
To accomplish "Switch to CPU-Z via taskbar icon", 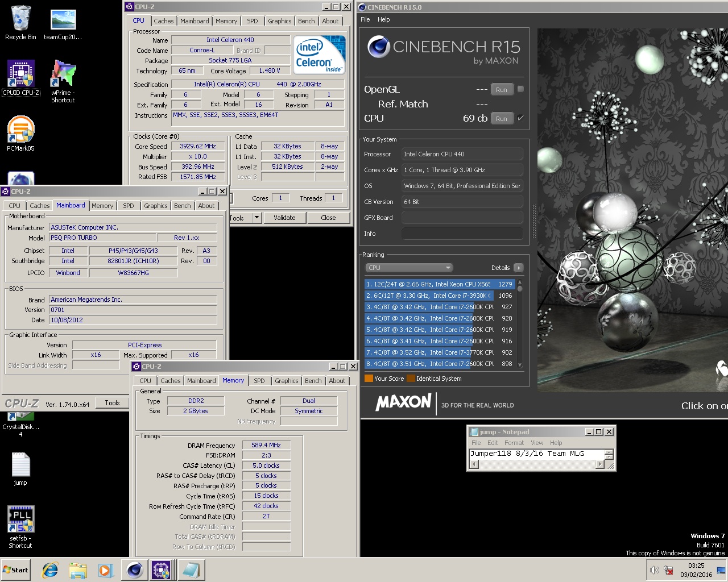I will click(161, 570).
